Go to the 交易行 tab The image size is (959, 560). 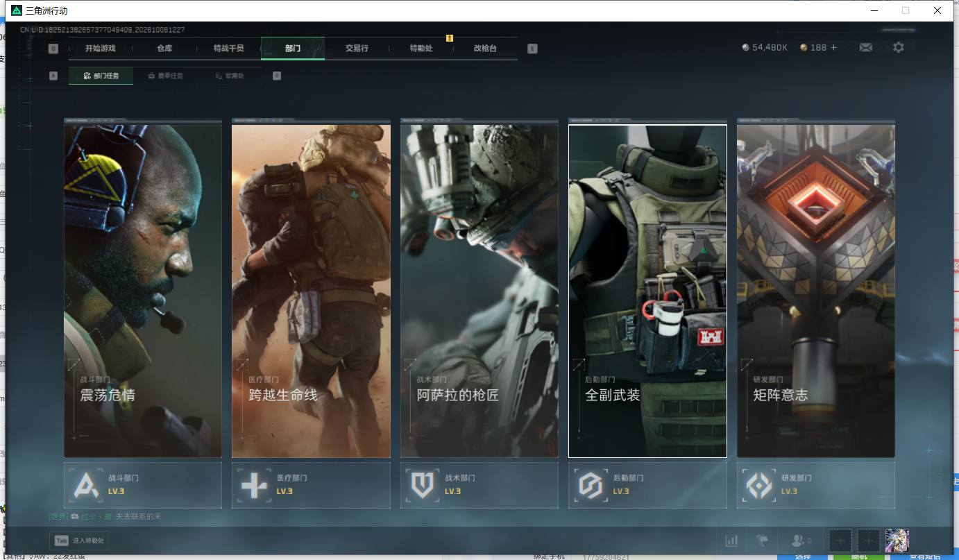pos(357,49)
